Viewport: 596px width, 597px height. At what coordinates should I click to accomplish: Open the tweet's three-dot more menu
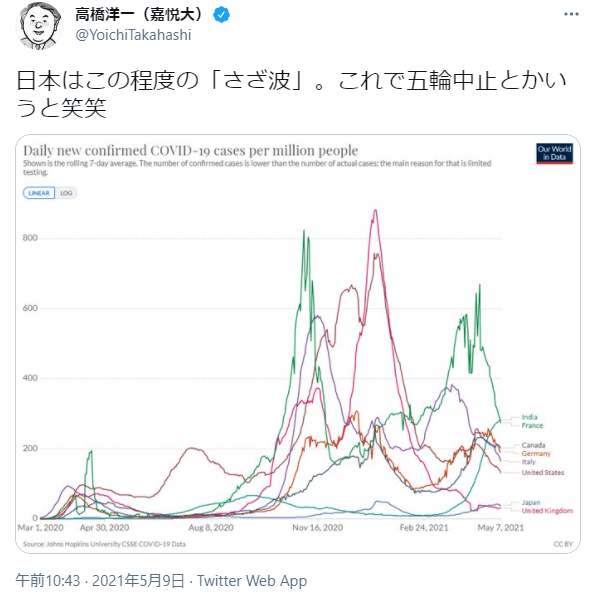tap(571, 14)
